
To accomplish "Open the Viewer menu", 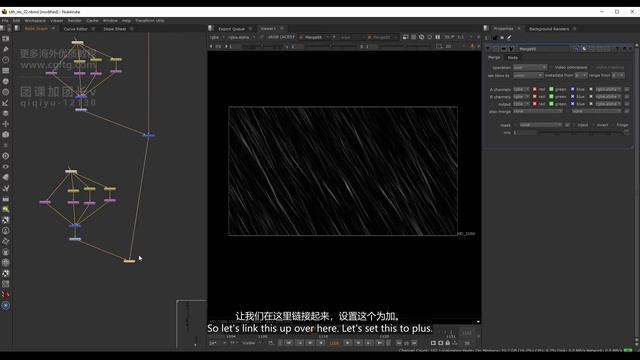I will [57, 20].
